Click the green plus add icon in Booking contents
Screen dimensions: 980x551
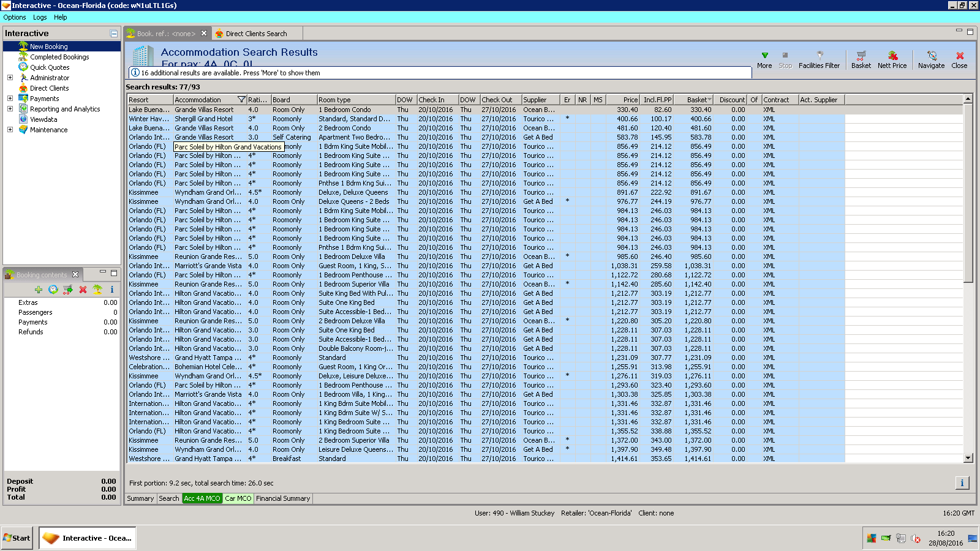click(39, 290)
